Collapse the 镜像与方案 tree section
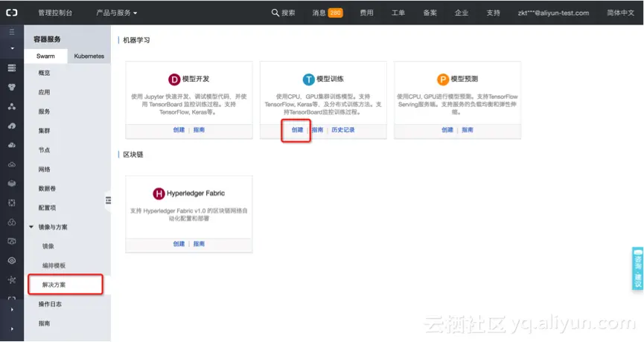644x342 pixels. point(31,227)
